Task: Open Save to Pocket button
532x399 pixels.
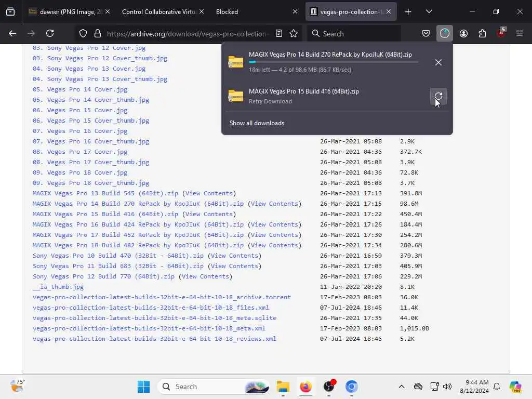Action: tap(426, 33)
